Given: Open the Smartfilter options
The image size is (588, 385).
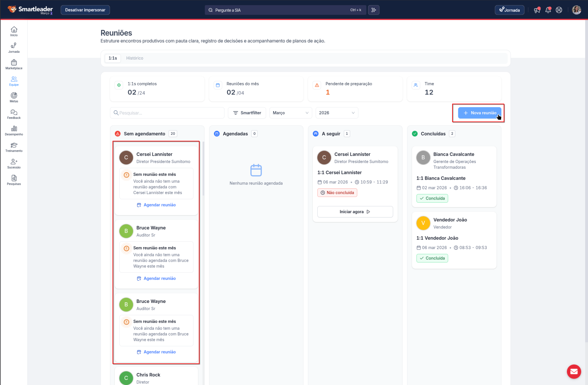Looking at the screenshot, I should click(x=247, y=113).
